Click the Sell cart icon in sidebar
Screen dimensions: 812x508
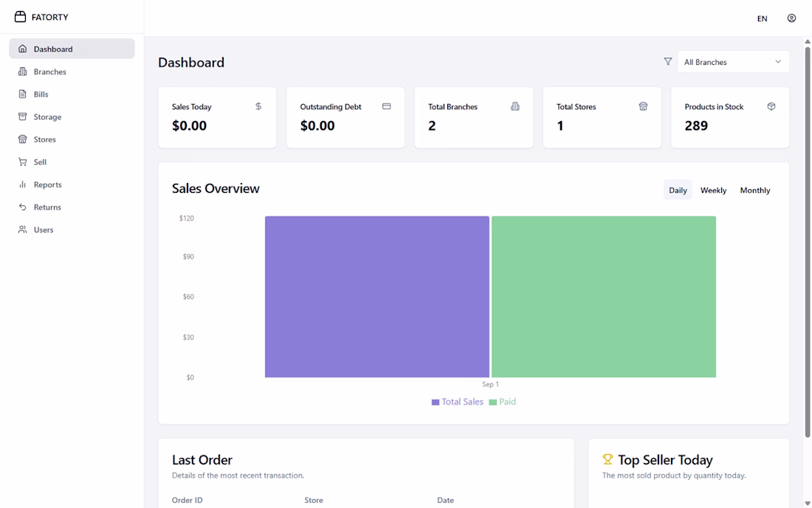tap(22, 162)
